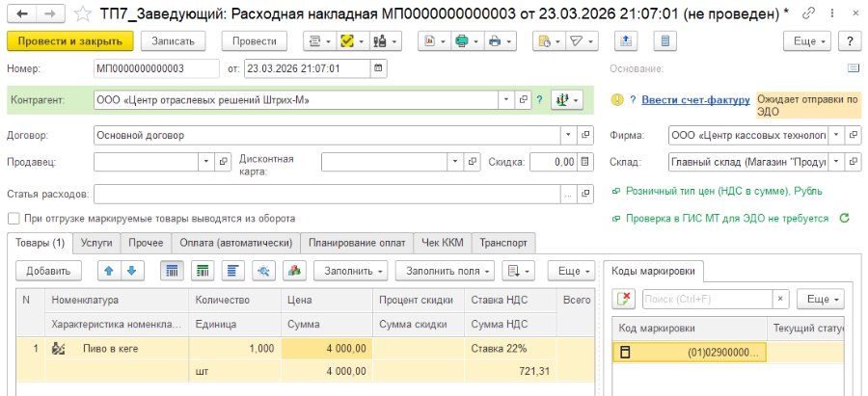Open the Розничный тип цен link
This screenshot has width=868, height=396.
[724, 191]
